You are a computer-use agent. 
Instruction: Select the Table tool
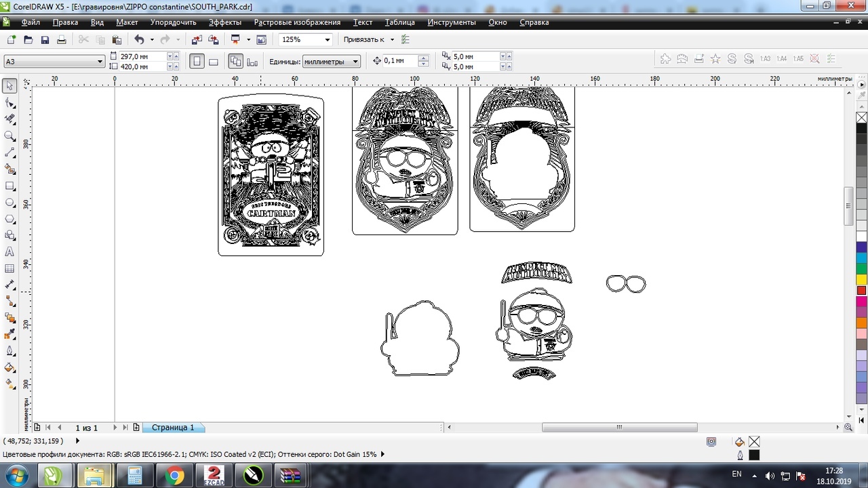(9, 268)
